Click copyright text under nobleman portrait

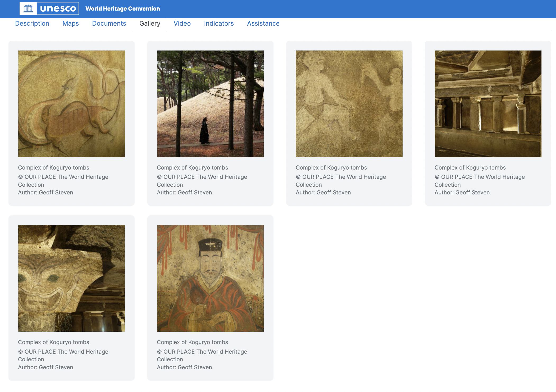pyautogui.click(x=202, y=355)
